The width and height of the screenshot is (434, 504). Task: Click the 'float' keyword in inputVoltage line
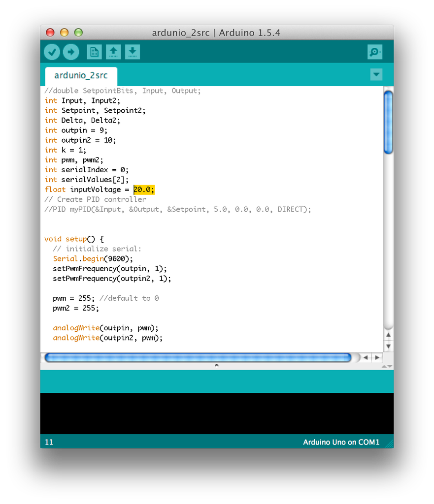pyautogui.click(x=55, y=189)
